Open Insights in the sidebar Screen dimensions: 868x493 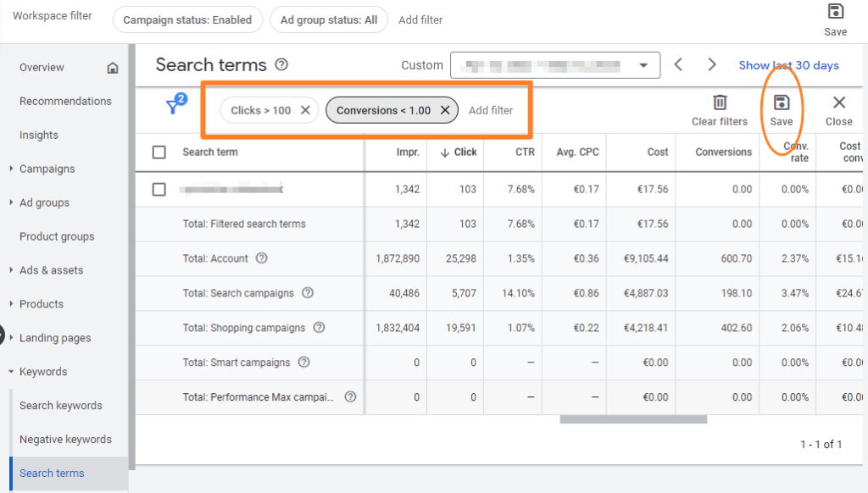[39, 135]
